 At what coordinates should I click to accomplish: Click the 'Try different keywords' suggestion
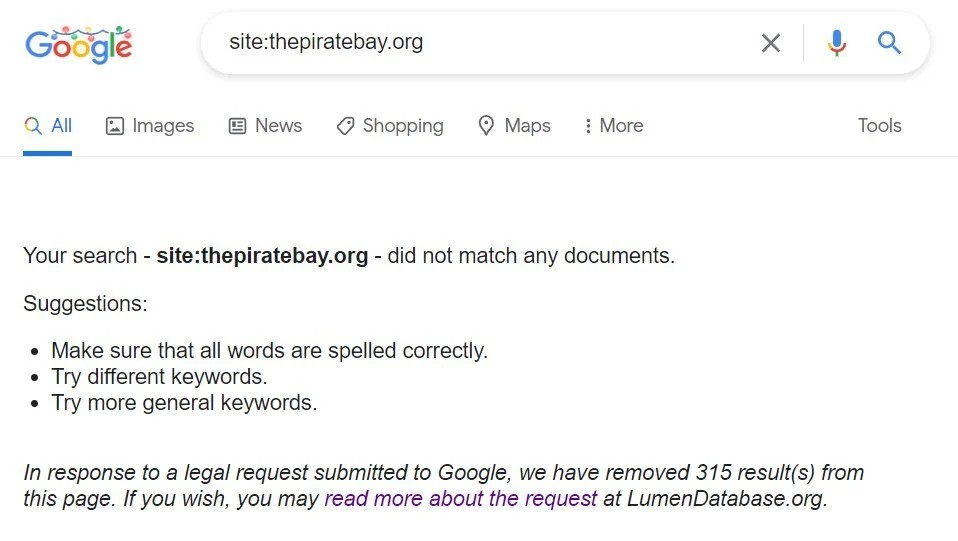tap(160, 377)
